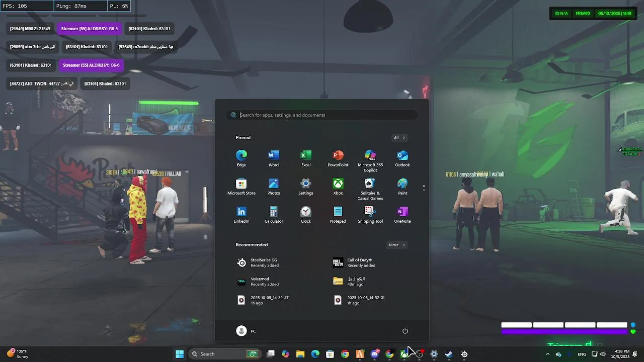Launch Word from the pinned apps
644x362 pixels.
click(274, 158)
